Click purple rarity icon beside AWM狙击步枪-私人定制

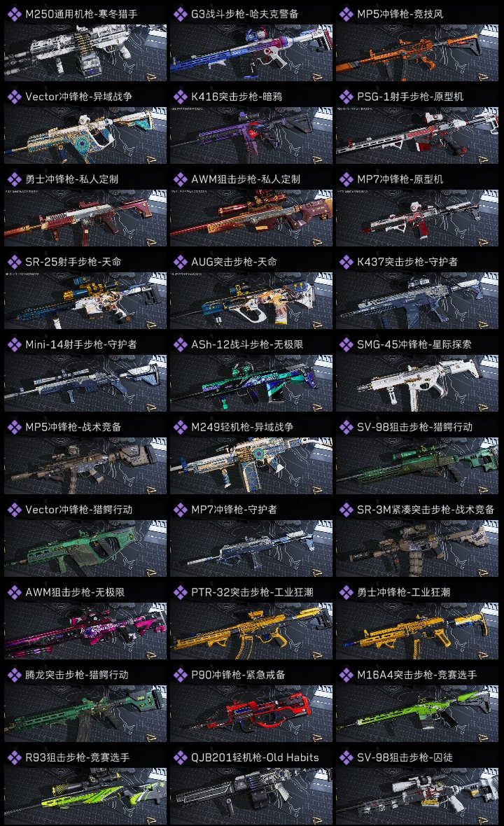pos(180,179)
